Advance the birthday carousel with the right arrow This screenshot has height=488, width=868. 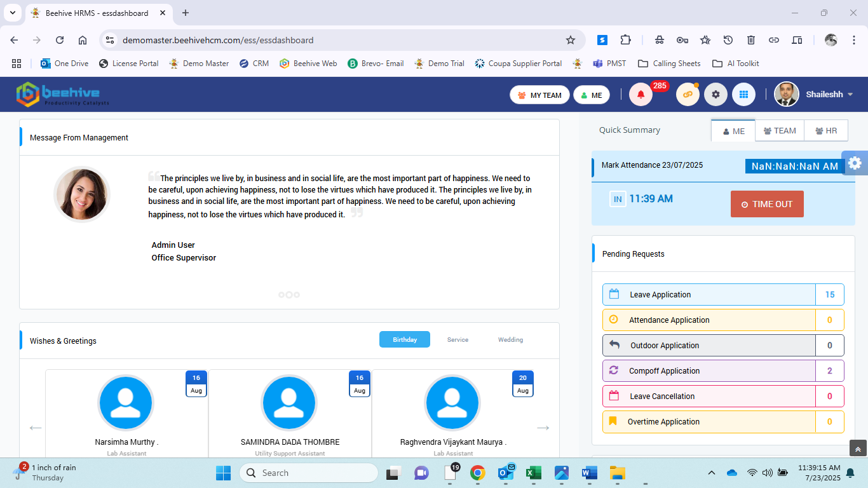click(x=543, y=428)
